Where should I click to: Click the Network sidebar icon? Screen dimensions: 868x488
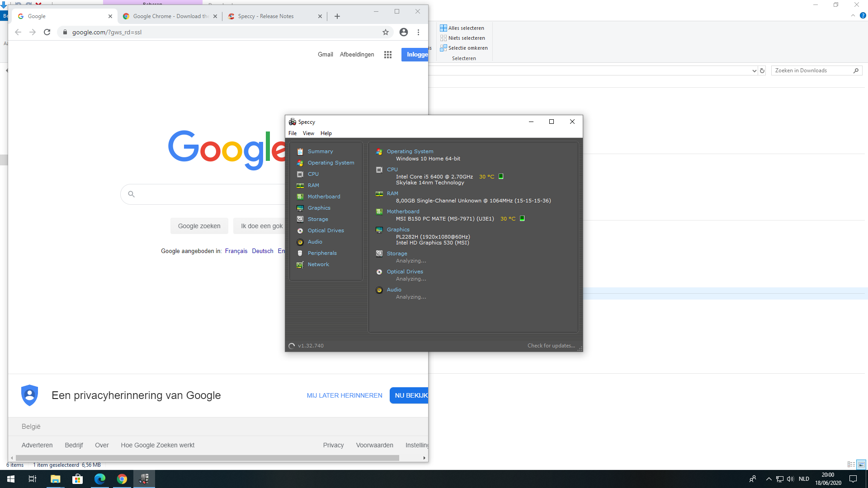(300, 264)
